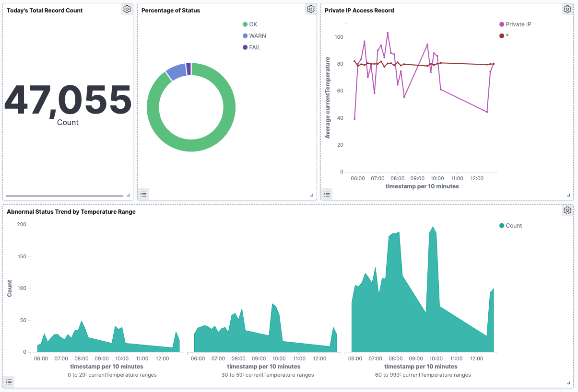This screenshot has width=578, height=392.
Task: Select Private IP legend label
Action: 519,24
